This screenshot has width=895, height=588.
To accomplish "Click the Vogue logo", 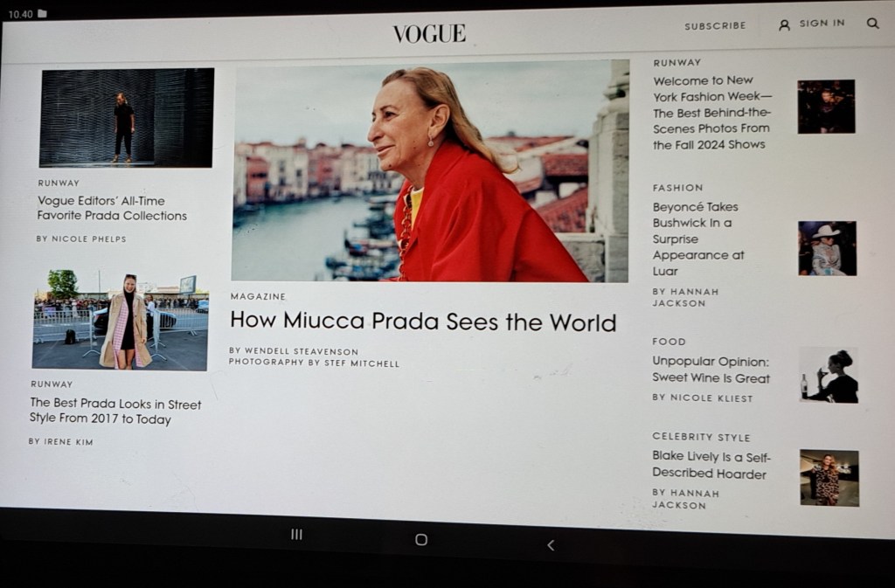I will click(x=429, y=34).
